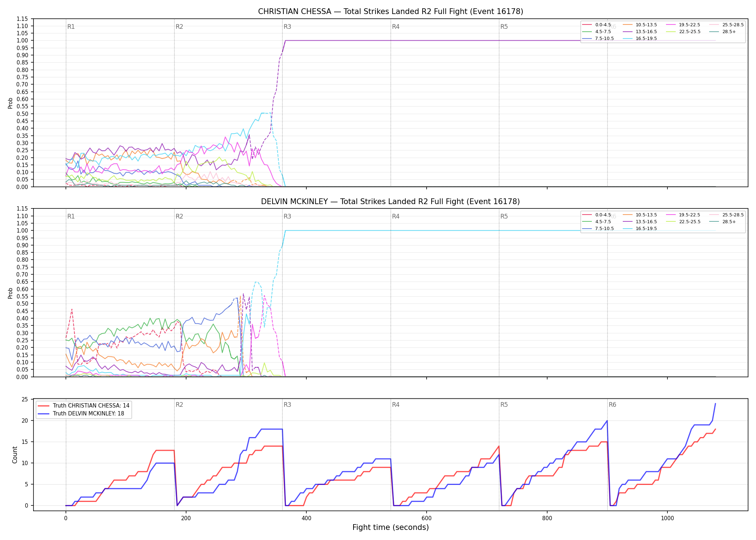Click x-axis tick label '800' under Count chart
This screenshot has width=756, height=540.
[547, 518]
